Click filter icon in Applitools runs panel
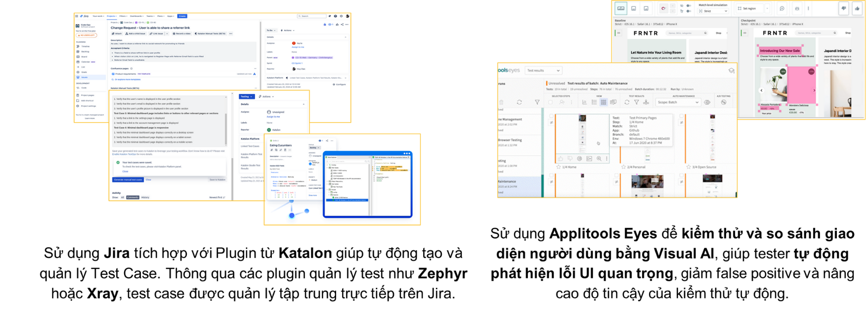This screenshot has height=311, width=868. tap(537, 102)
